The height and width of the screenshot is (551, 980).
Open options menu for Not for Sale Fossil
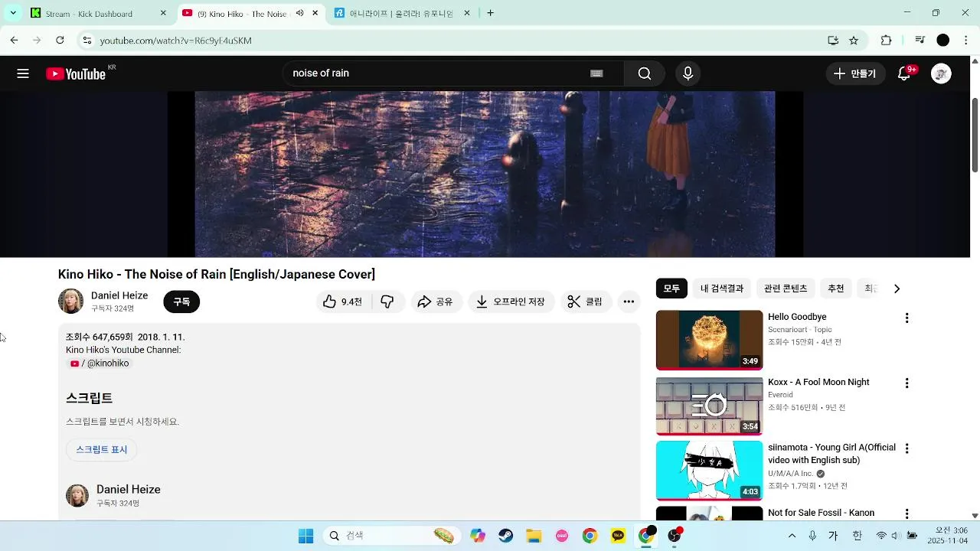click(x=906, y=514)
